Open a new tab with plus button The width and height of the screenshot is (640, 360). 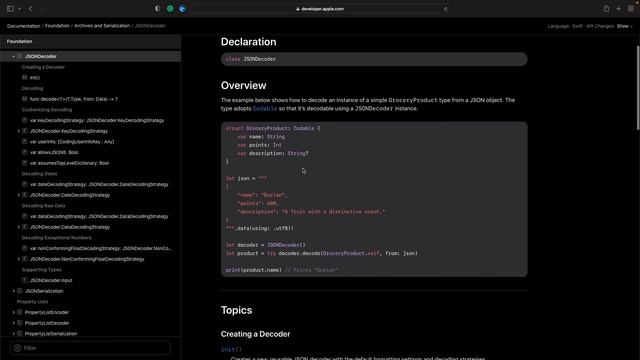(x=618, y=9)
